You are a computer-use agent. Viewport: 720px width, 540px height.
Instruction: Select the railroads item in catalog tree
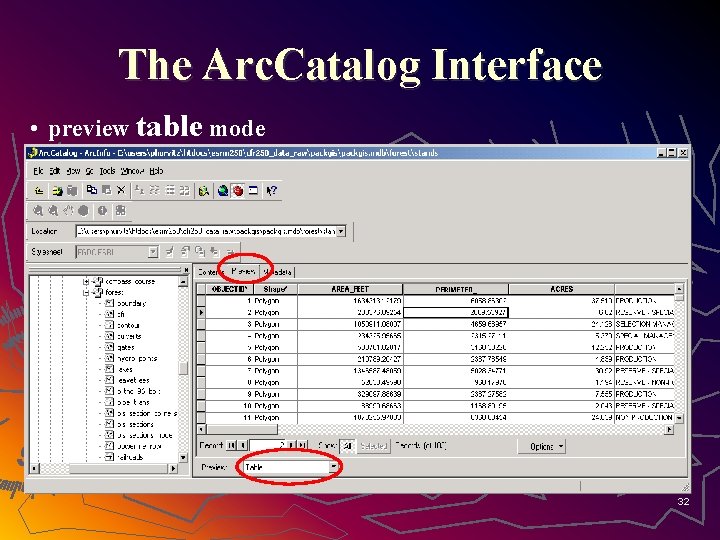pos(130,457)
